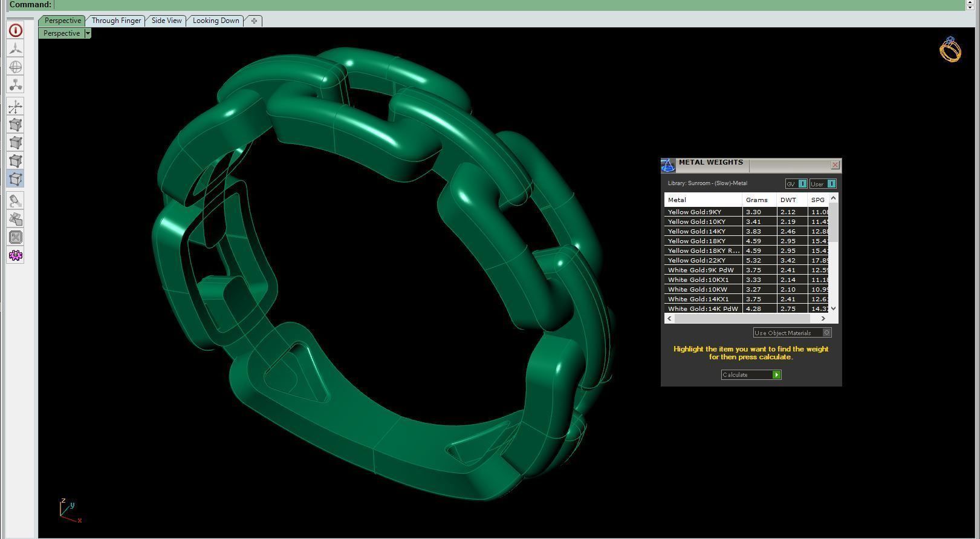The width and height of the screenshot is (980, 539).
Task: Click the metal table scroll up arrow
Action: (834, 198)
